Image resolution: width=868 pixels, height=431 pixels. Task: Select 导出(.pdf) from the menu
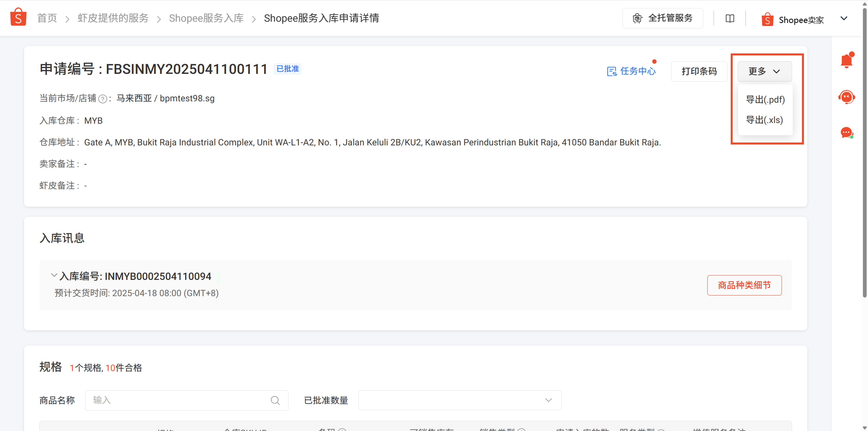(x=765, y=100)
